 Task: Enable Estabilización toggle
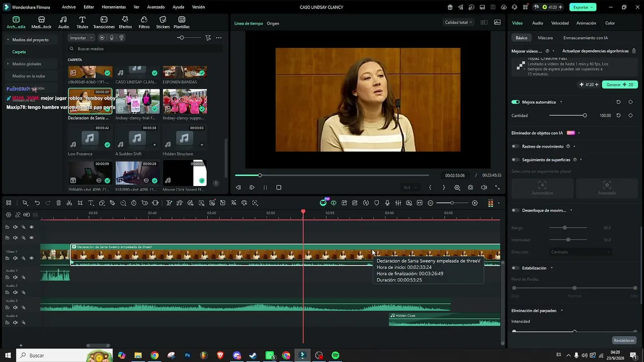pyautogui.click(x=515, y=268)
